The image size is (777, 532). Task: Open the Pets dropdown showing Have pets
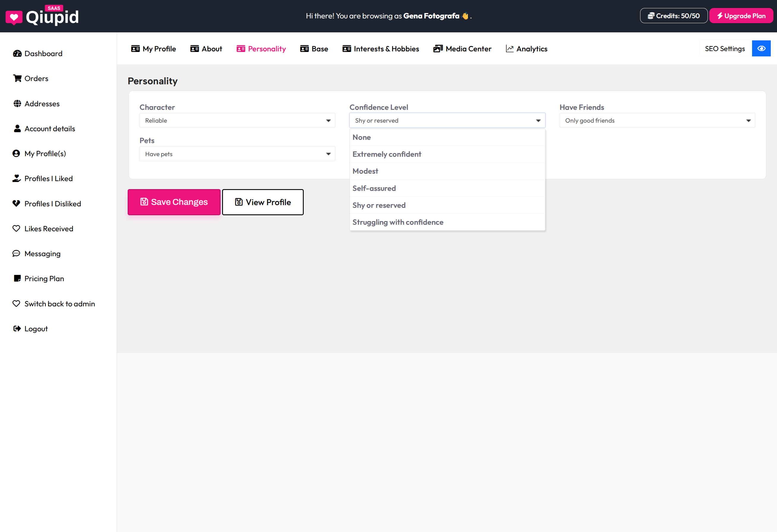click(x=237, y=154)
